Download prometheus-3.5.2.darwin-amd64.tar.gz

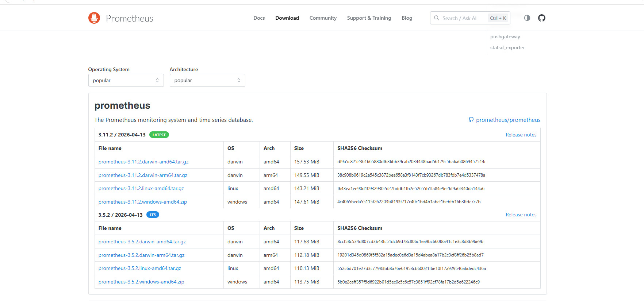click(x=142, y=242)
